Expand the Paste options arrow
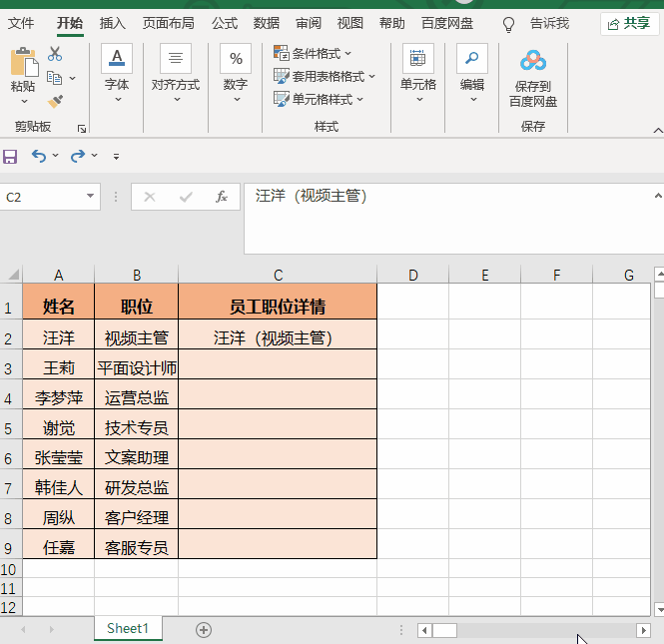664x644 pixels. (x=24, y=101)
